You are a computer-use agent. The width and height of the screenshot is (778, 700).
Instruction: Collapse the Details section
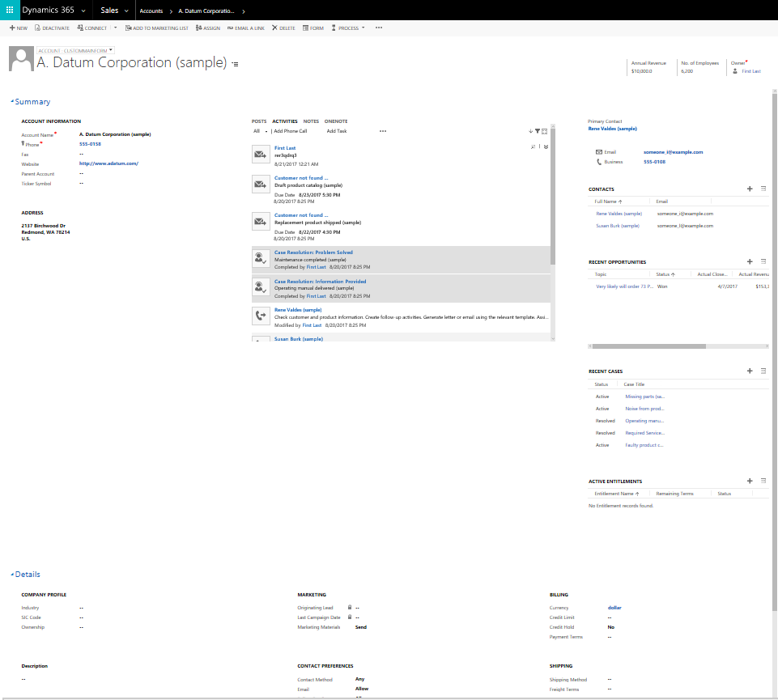tap(12, 575)
